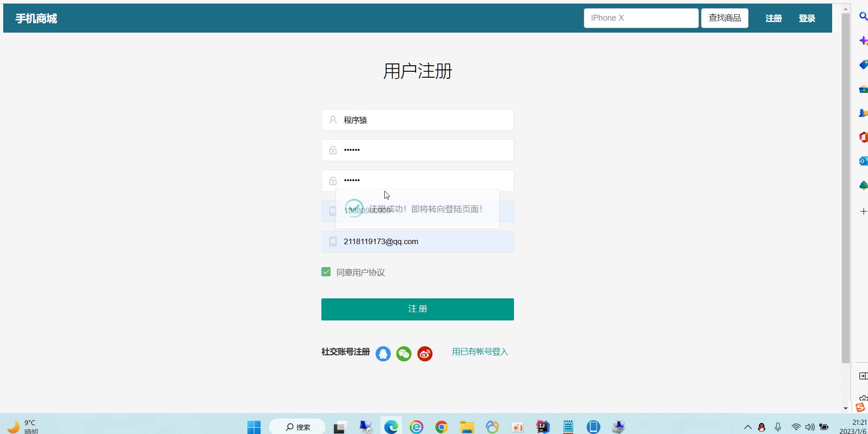This screenshot has width=868, height=434.
Task: Click the scrollbar down arrow
Action: [x=845, y=408]
